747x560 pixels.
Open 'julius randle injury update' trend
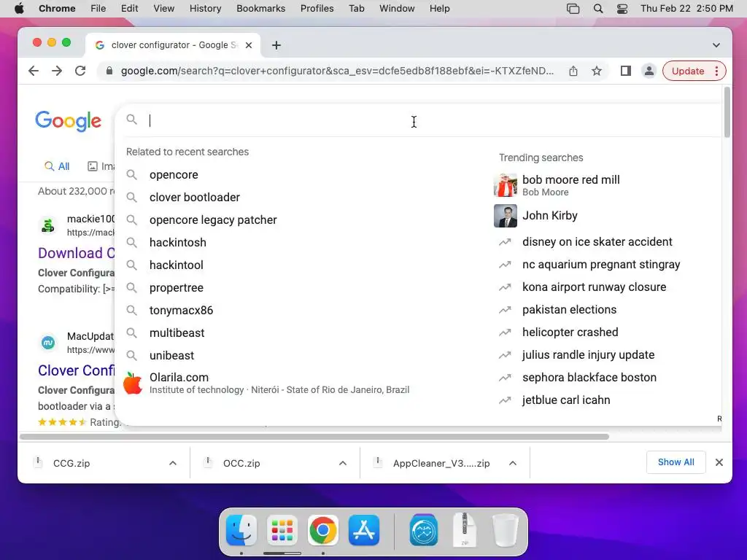(x=589, y=355)
